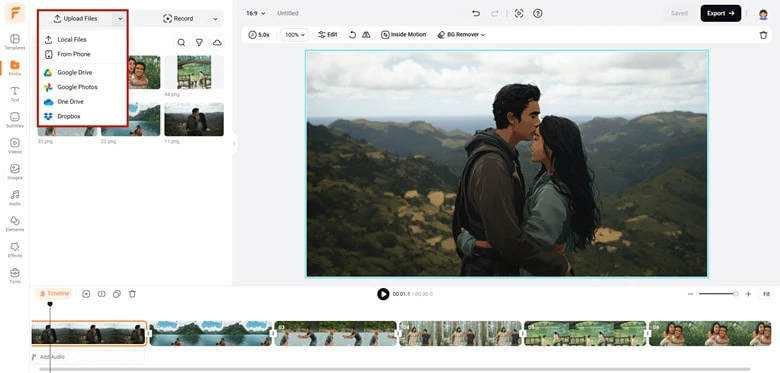Search media with the magnifier icon
Image resolution: width=780 pixels, height=373 pixels.
tap(182, 43)
